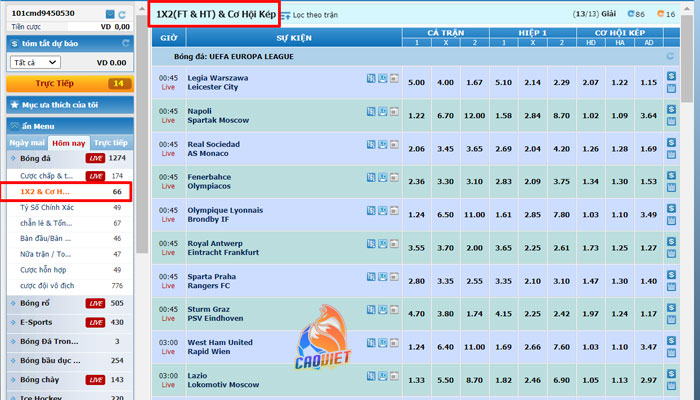
Task: Open the Cược hỗn hợp market
Action: click(x=70, y=270)
